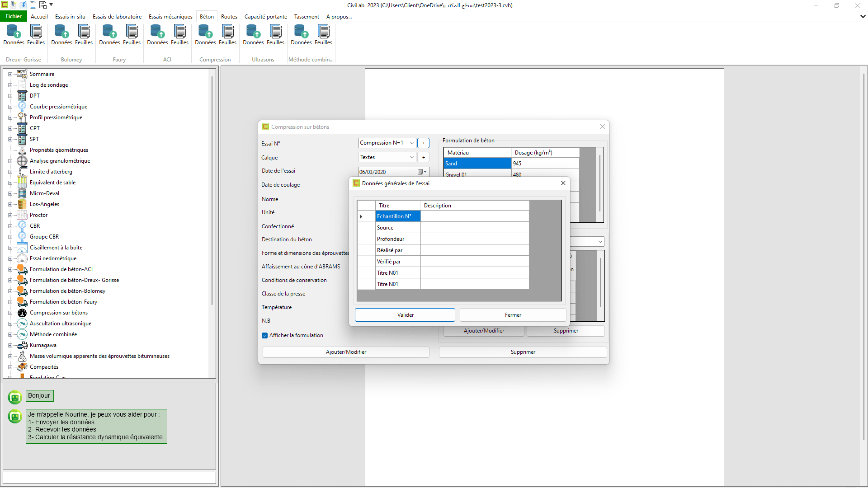Click the Analyse granulométrique globe icon

[x=22, y=161]
